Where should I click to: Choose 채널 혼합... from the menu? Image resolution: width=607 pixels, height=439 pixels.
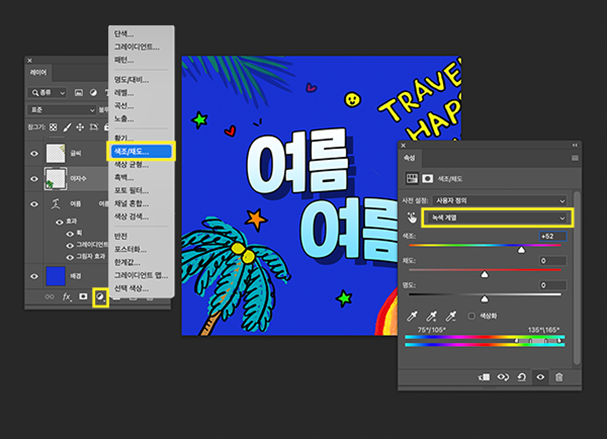click(x=131, y=204)
